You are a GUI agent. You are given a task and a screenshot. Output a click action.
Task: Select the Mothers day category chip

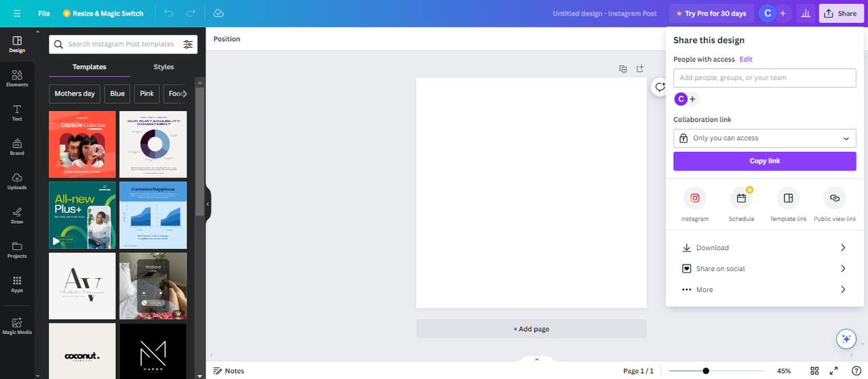75,94
